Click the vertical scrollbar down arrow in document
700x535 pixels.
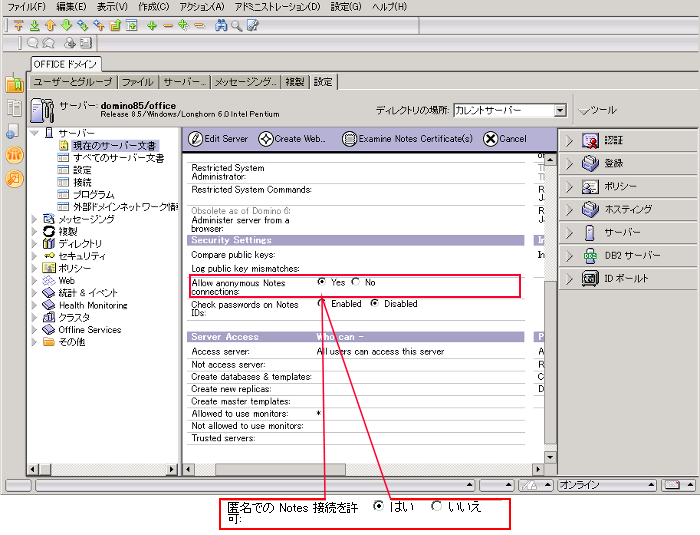[x=548, y=457]
